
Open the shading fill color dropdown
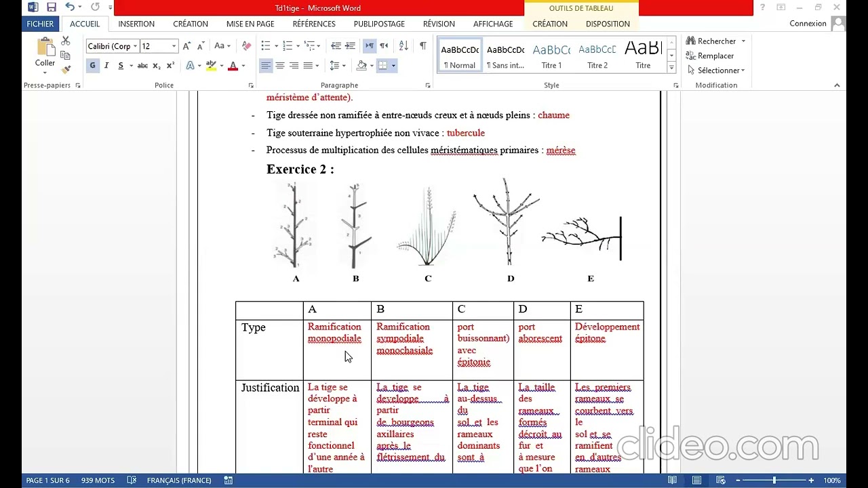tap(372, 66)
